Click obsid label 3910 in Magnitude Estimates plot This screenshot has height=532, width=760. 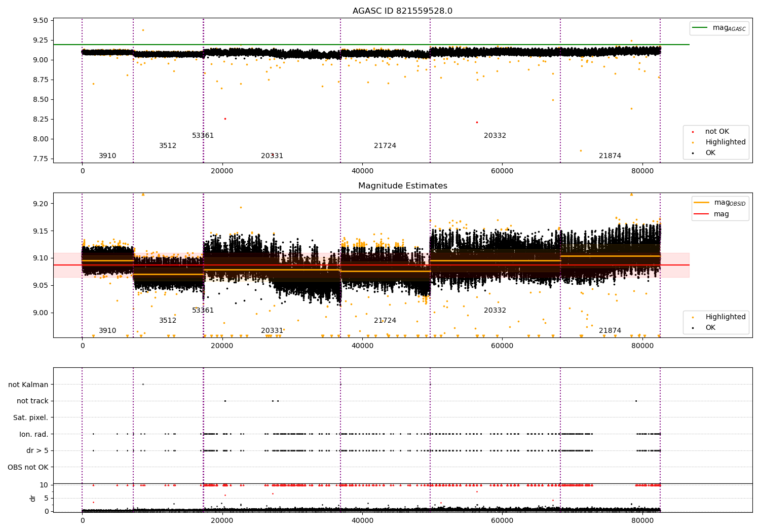107,331
